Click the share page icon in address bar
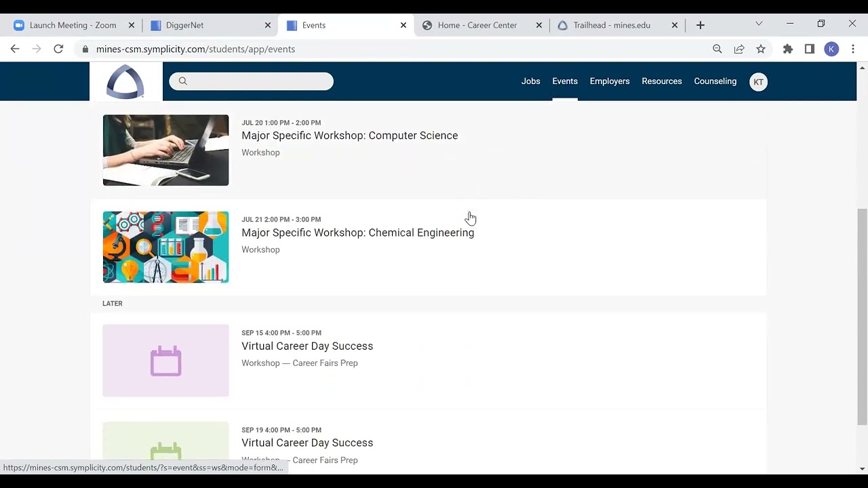The width and height of the screenshot is (868, 488). 739,49
